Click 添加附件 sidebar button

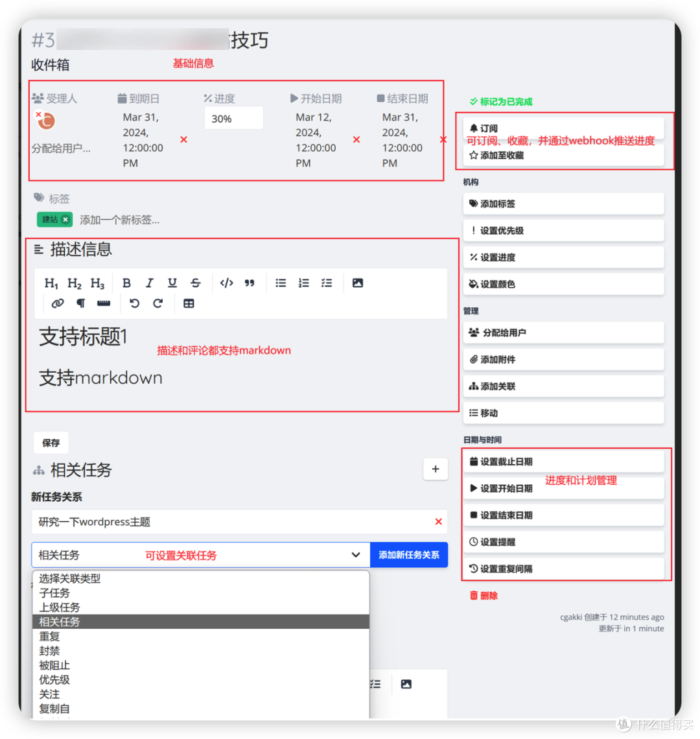[564, 360]
